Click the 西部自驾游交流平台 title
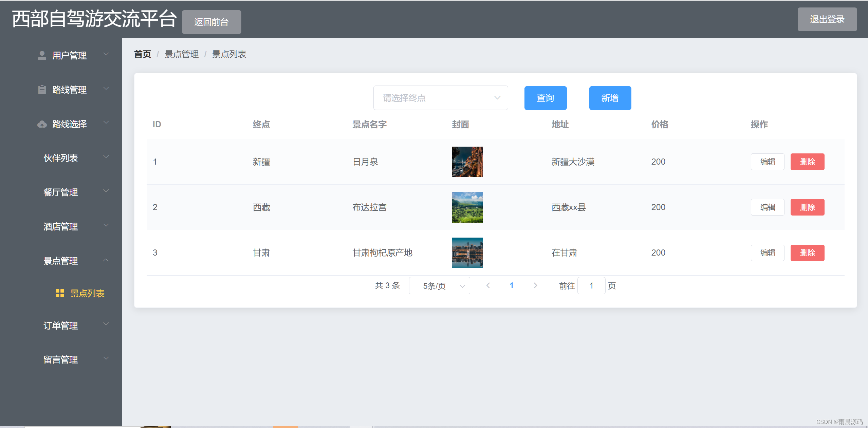This screenshot has height=428, width=868. pyautogui.click(x=94, y=19)
